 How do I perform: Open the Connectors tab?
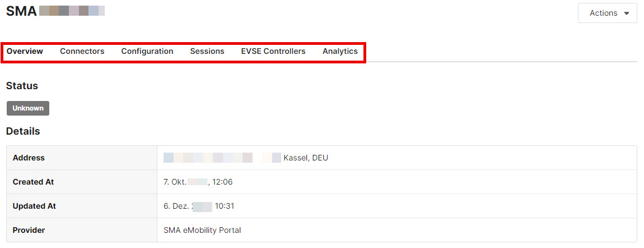(82, 51)
